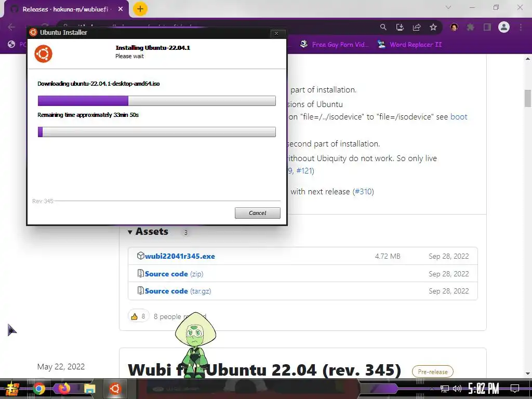Open a new browser tab

(x=140, y=9)
